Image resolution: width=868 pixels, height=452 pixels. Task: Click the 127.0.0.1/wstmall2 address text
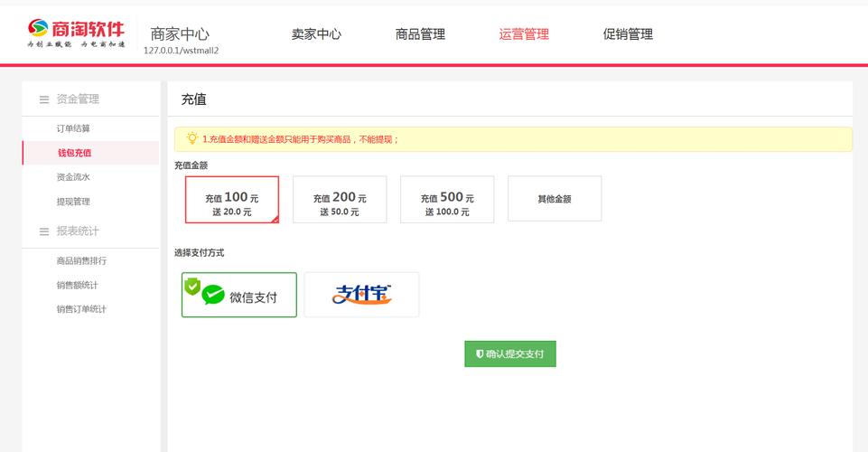181,51
